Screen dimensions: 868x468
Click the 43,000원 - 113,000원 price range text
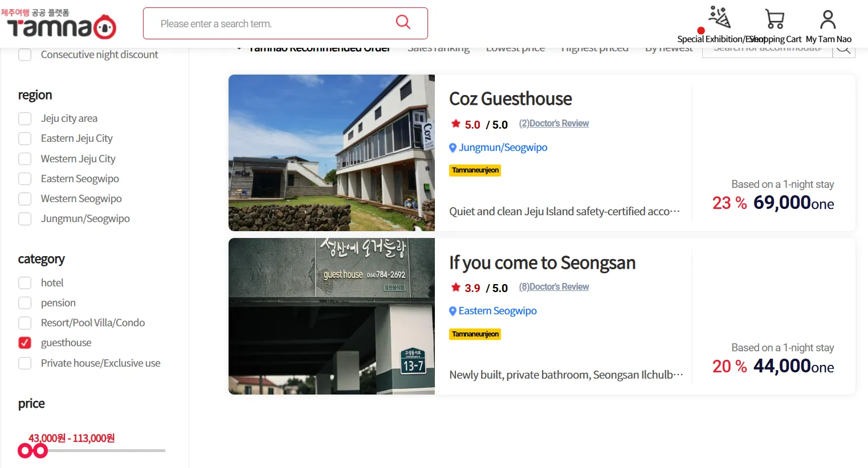pos(72,438)
